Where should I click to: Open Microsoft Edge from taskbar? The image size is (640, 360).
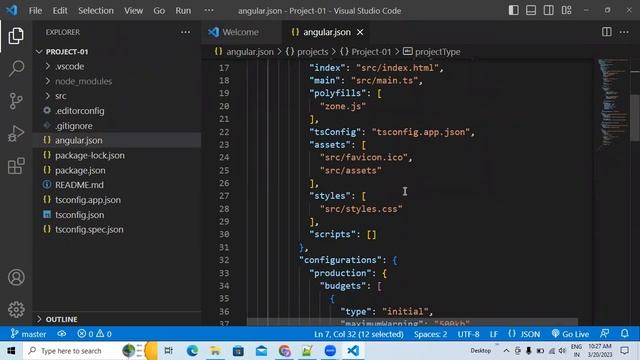pyautogui.click(x=192, y=351)
